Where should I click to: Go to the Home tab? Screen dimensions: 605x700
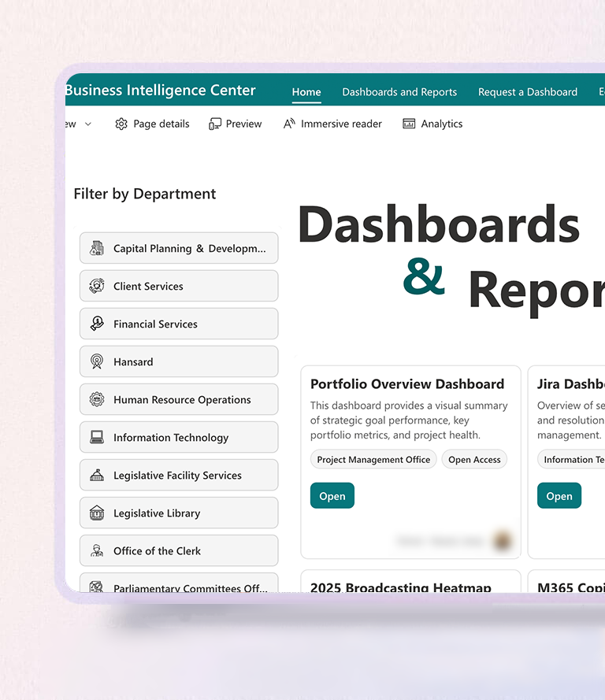[306, 92]
